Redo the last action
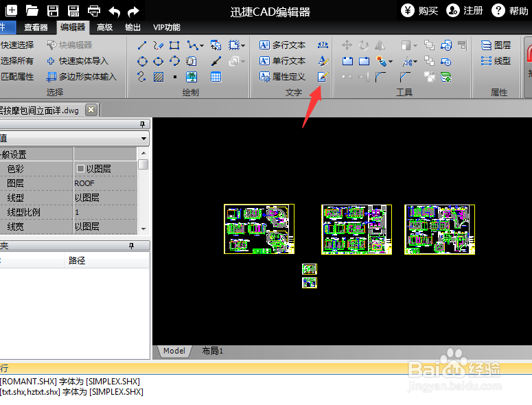 point(133,12)
